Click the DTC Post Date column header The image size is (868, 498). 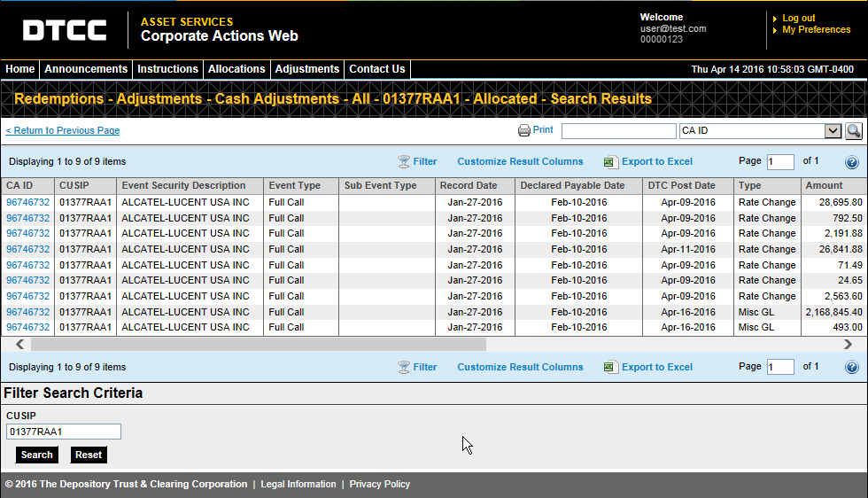coord(688,185)
